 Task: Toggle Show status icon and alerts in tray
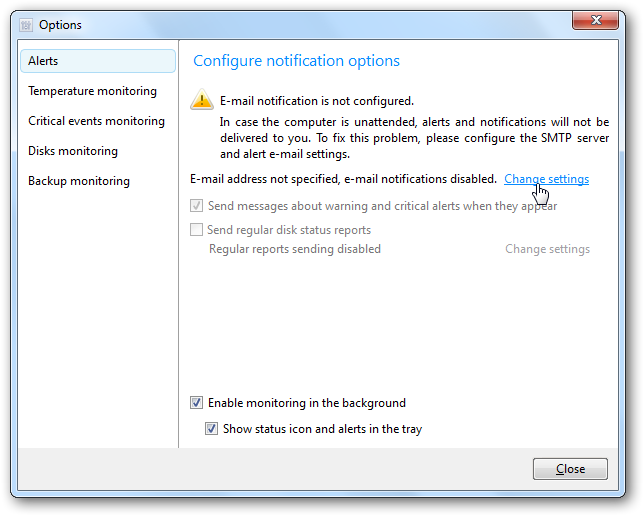click(x=212, y=428)
